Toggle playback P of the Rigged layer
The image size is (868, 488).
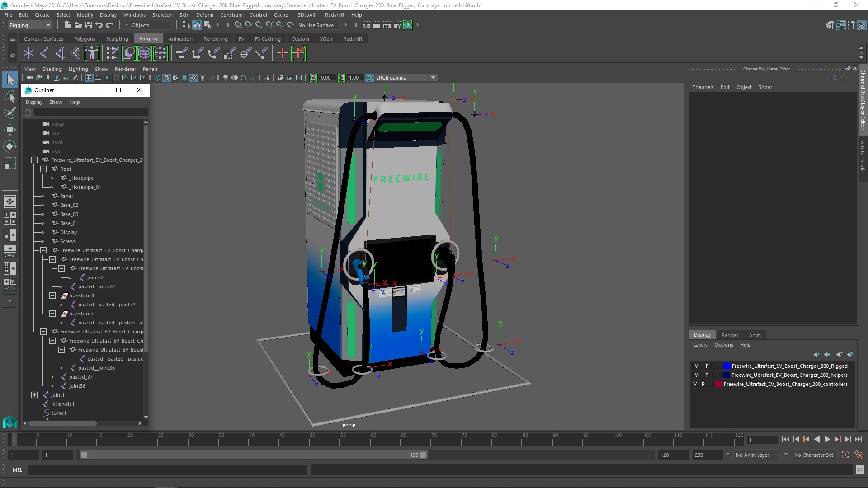pyautogui.click(x=707, y=366)
